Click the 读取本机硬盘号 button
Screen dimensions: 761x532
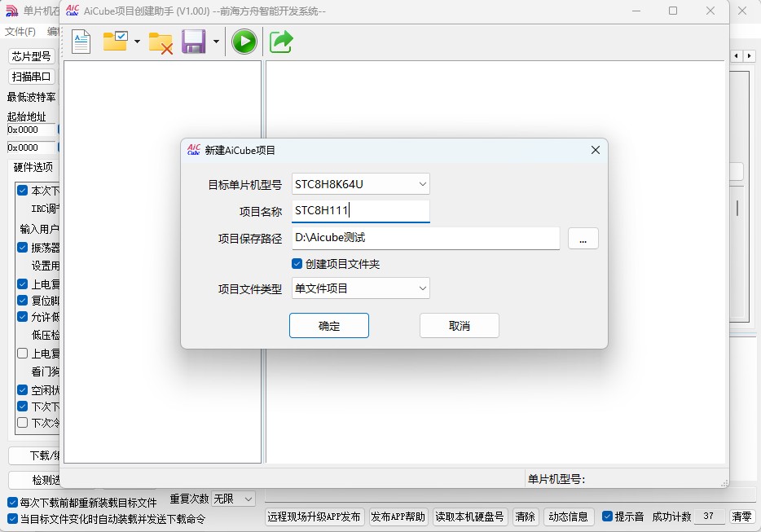pos(469,517)
